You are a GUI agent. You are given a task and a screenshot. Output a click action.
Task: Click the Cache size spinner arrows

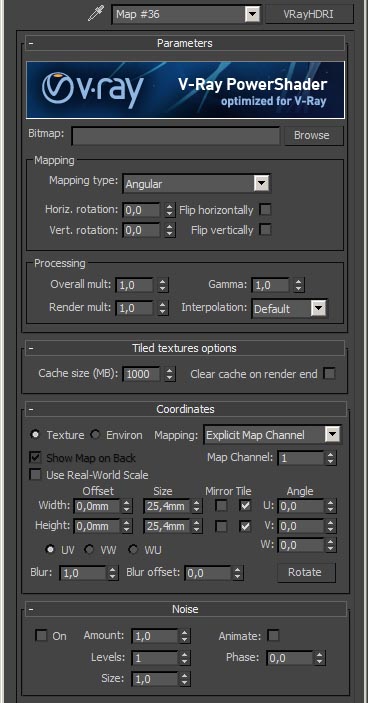[169, 374]
